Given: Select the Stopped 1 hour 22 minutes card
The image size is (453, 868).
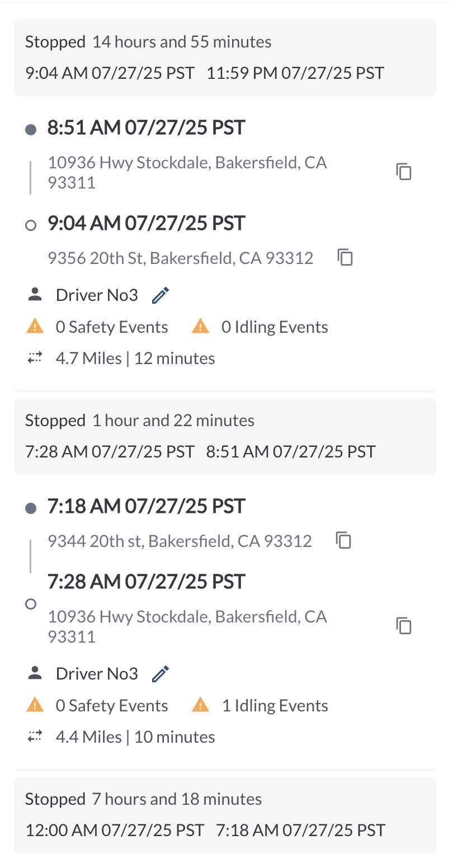Looking at the screenshot, I should point(225,436).
